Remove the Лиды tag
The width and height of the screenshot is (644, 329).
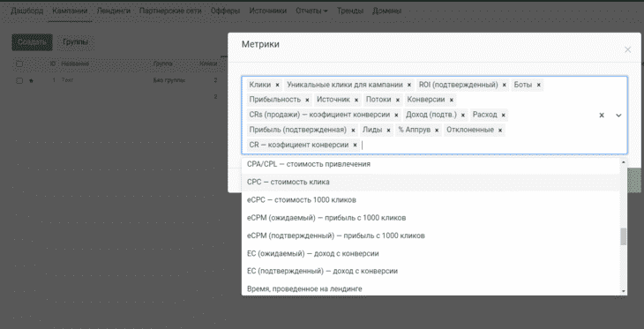[x=388, y=131]
